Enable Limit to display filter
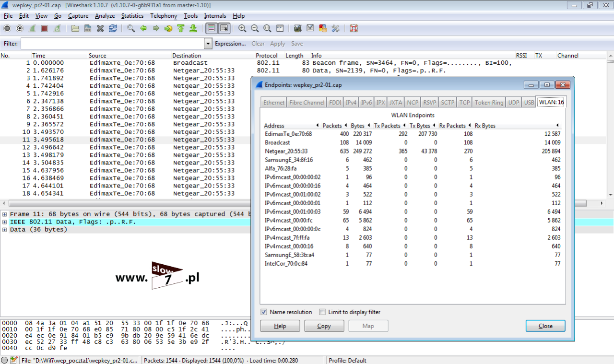The height and width of the screenshot is (364, 614). point(322,312)
